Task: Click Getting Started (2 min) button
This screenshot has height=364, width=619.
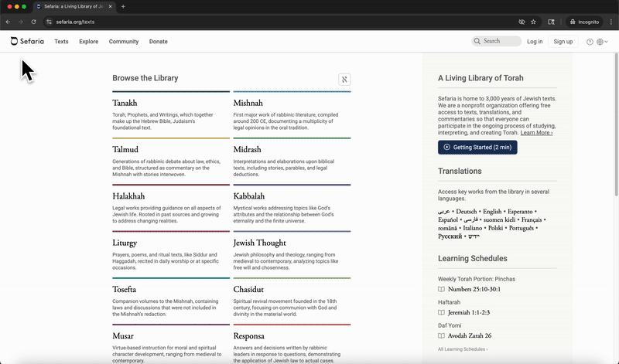Action: pyautogui.click(x=477, y=147)
